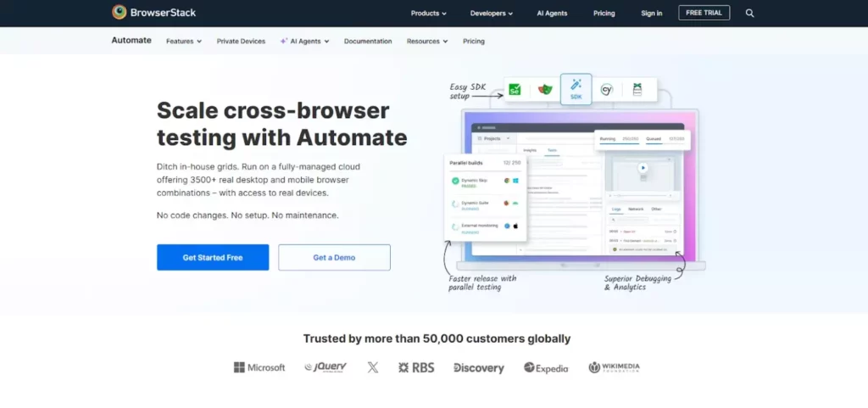The width and height of the screenshot is (868, 408).
Task: Expand the Developers dropdown menu
Action: pos(492,14)
